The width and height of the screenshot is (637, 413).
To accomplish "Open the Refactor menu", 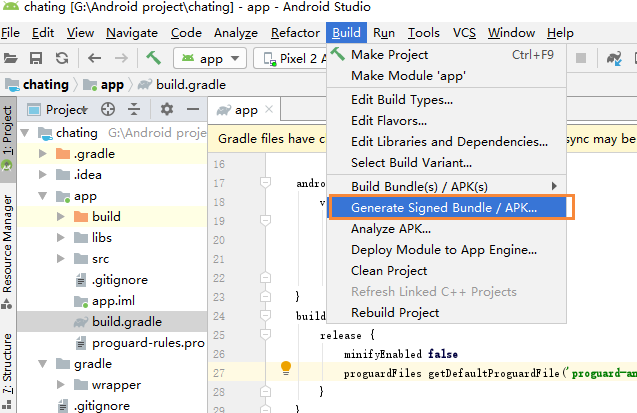I will [x=295, y=32].
